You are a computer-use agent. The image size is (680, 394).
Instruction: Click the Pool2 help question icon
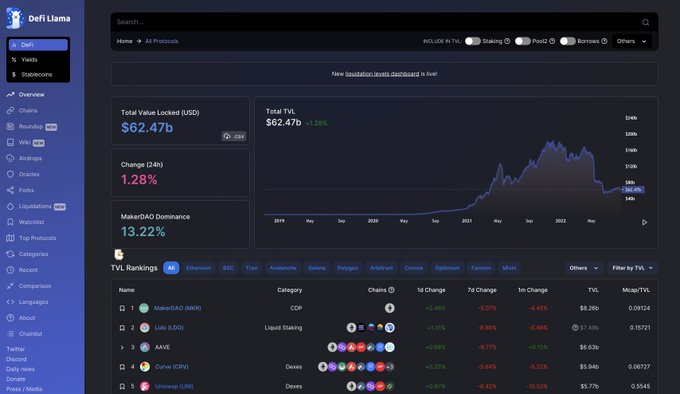click(552, 41)
